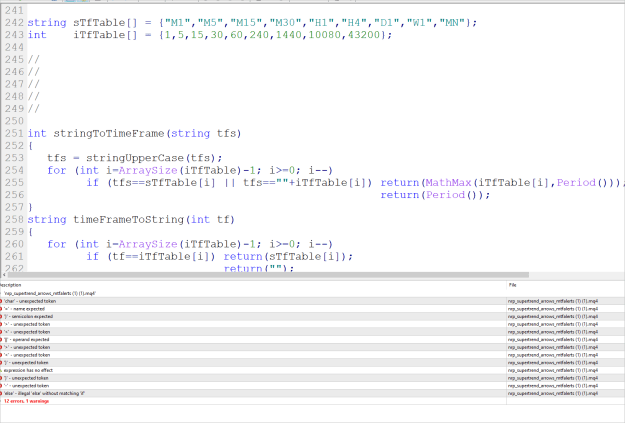Click the editor horizontal scrollbar thumb
The image size is (625, 423).
268,275
